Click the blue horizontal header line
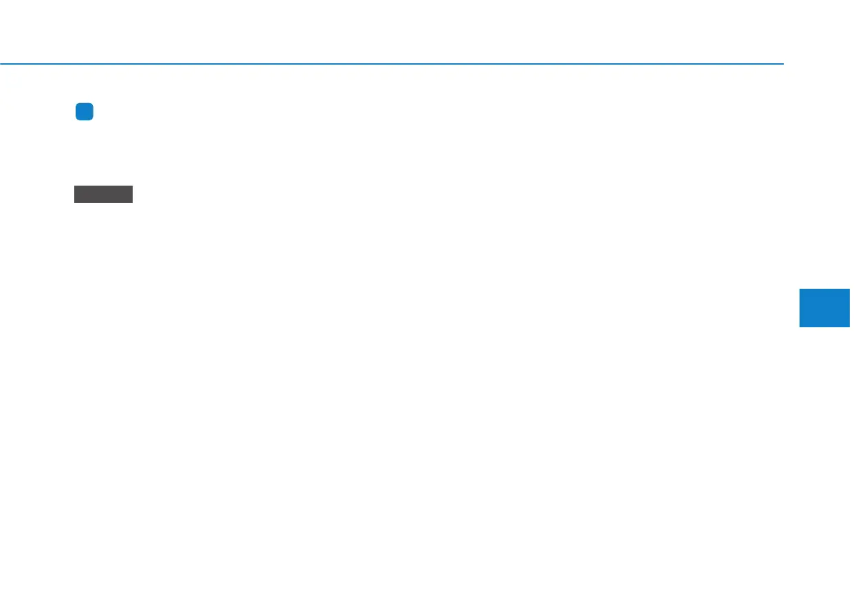 click(392, 64)
